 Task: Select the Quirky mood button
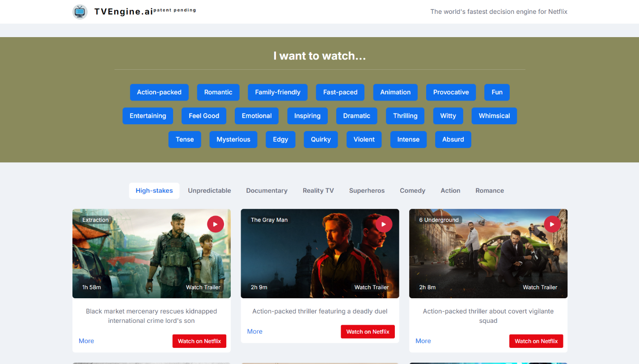(x=321, y=140)
